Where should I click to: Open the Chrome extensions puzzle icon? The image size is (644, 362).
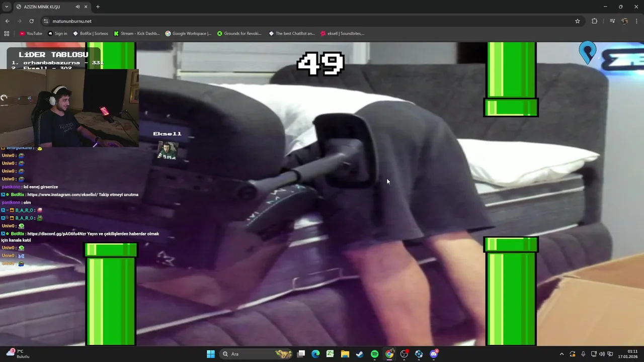tap(594, 21)
